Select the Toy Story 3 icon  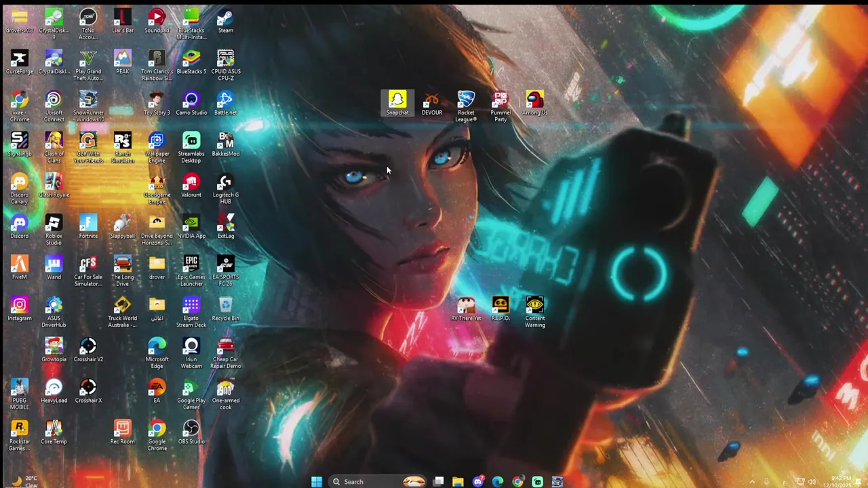[x=157, y=104]
